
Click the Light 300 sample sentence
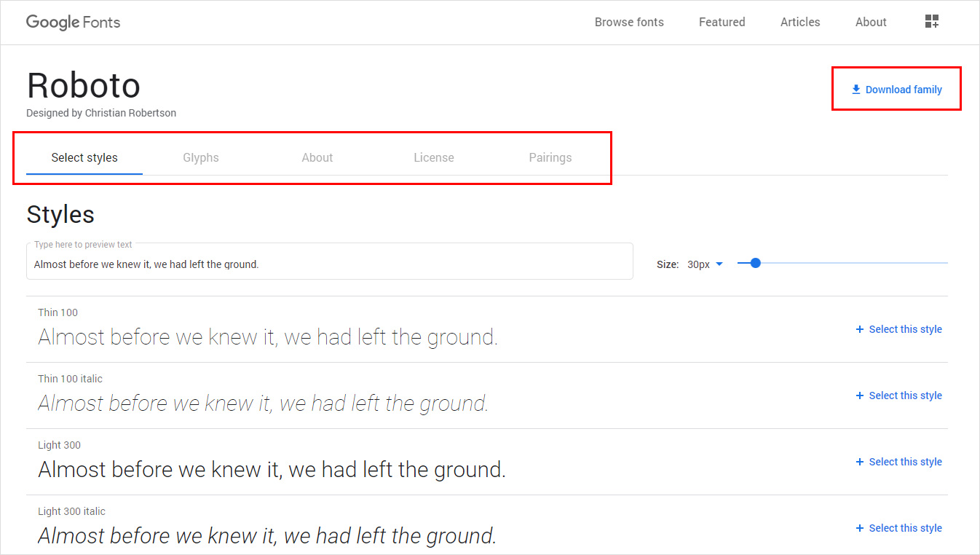click(272, 470)
